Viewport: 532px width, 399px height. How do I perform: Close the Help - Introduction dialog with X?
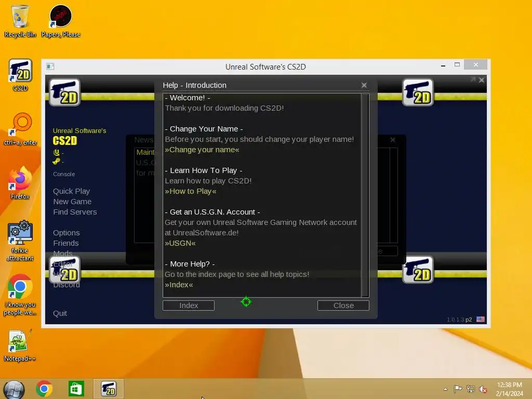(x=364, y=85)
